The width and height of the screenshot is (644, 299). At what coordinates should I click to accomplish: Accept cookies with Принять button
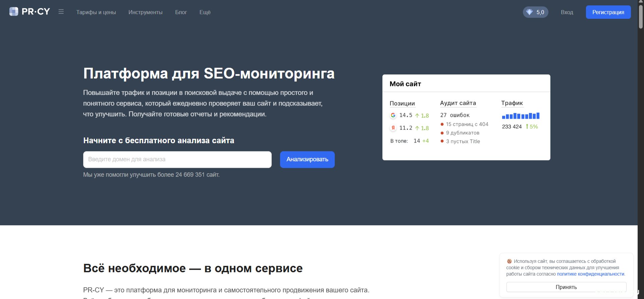pyautogui.click(x=566, y=287)
